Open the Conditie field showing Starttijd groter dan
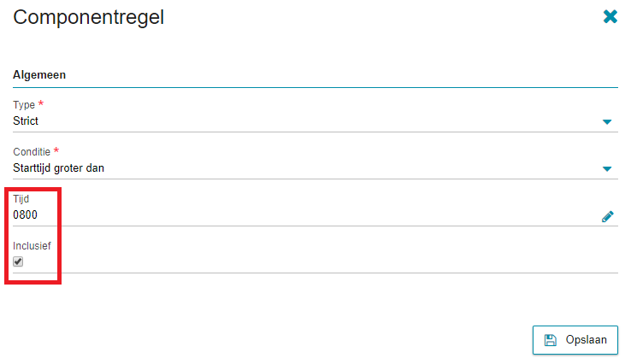631x364 pixels. 315,168
